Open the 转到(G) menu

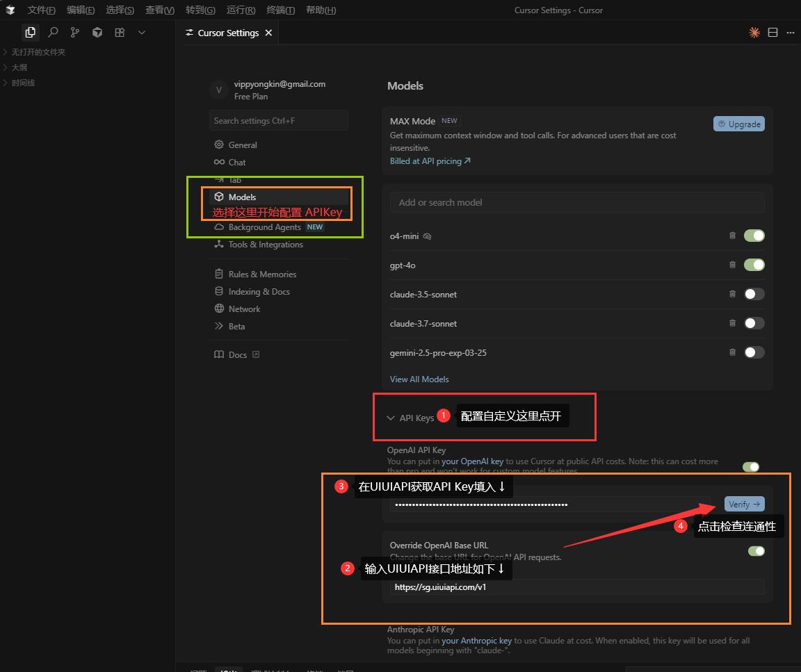point(200,10)
